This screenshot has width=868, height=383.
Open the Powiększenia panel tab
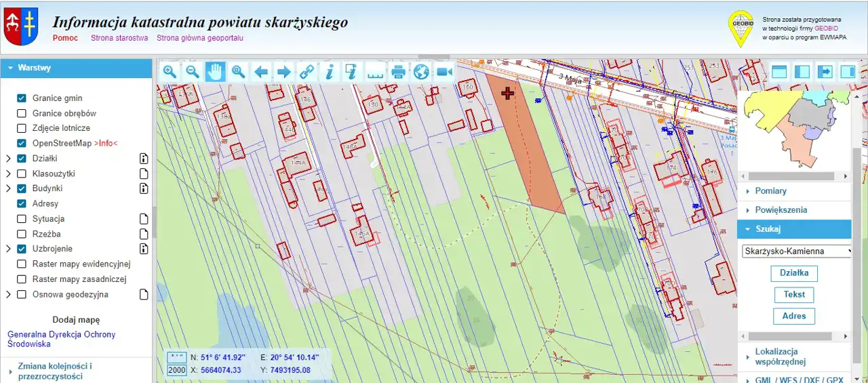[781, 210]
